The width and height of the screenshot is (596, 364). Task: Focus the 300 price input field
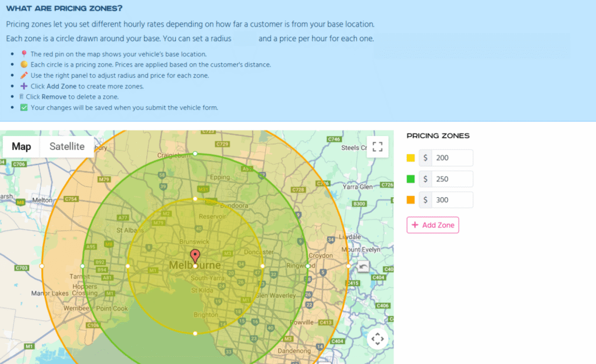click(x=452, y=200)
